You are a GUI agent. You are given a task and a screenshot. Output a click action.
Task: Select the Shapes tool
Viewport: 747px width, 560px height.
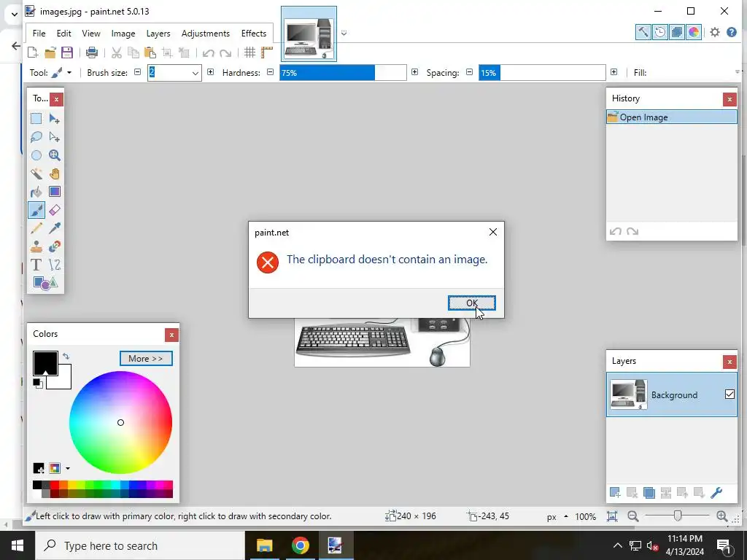click(45, 284)
